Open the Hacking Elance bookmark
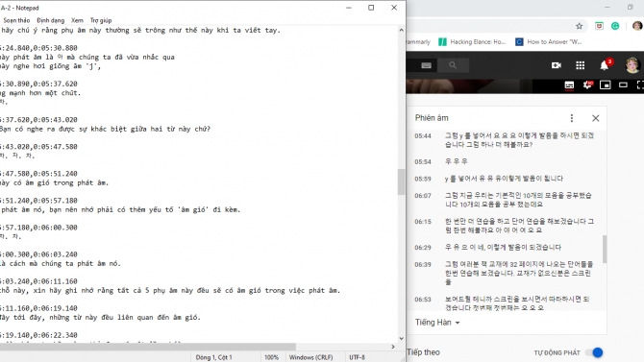Screen dimensions: 644x362 click(x=472, y=42)
